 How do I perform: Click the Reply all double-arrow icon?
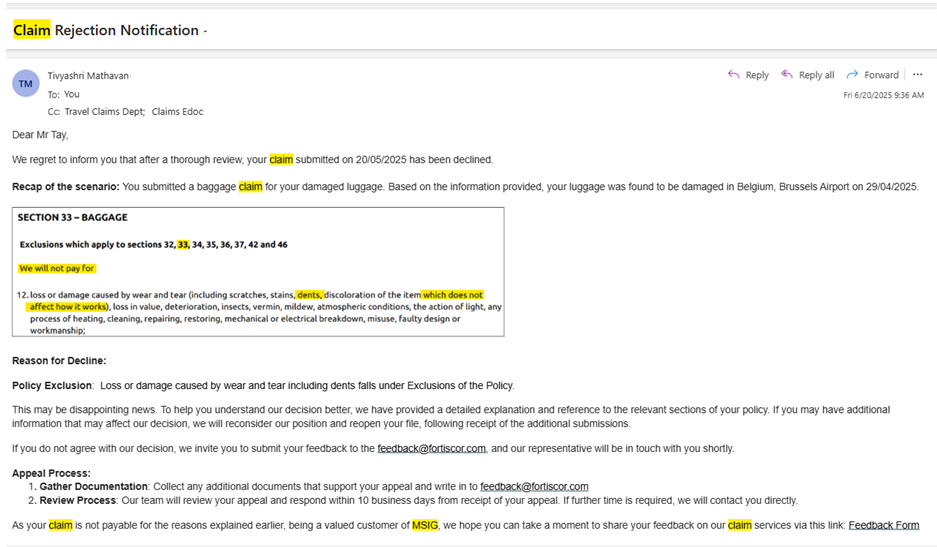pyautogui.click(x=787, y=75)
